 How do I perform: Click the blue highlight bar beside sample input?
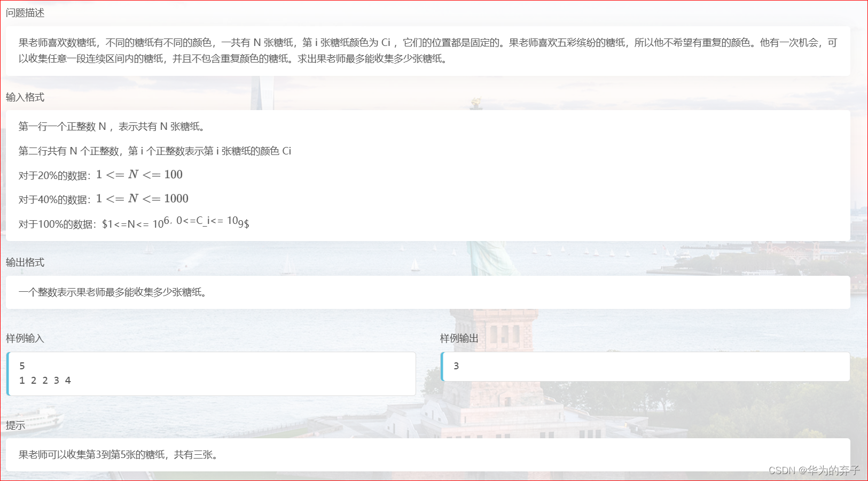[x=7, y=373]
